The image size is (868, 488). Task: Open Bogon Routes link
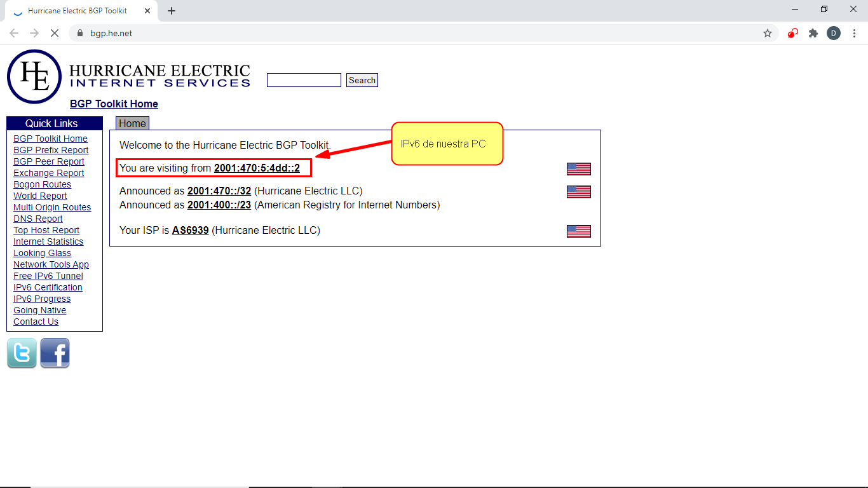click(42, 184)
